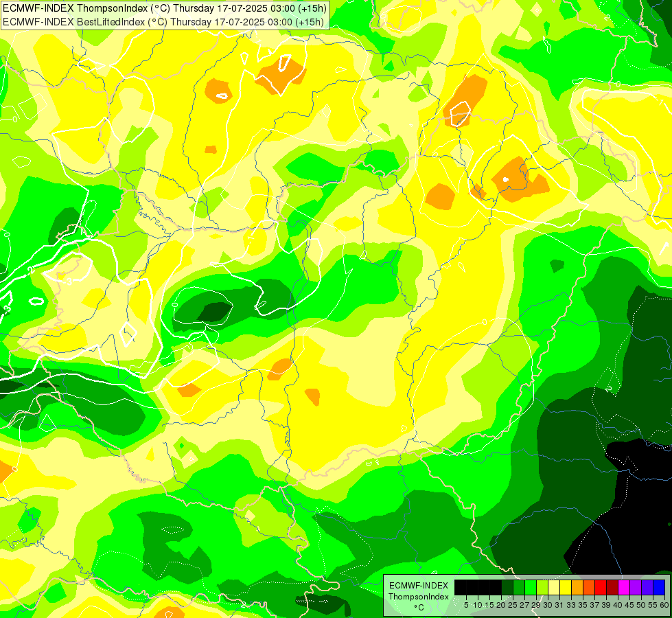
Task: Click the legend value 50
Action: pos(641,605)
